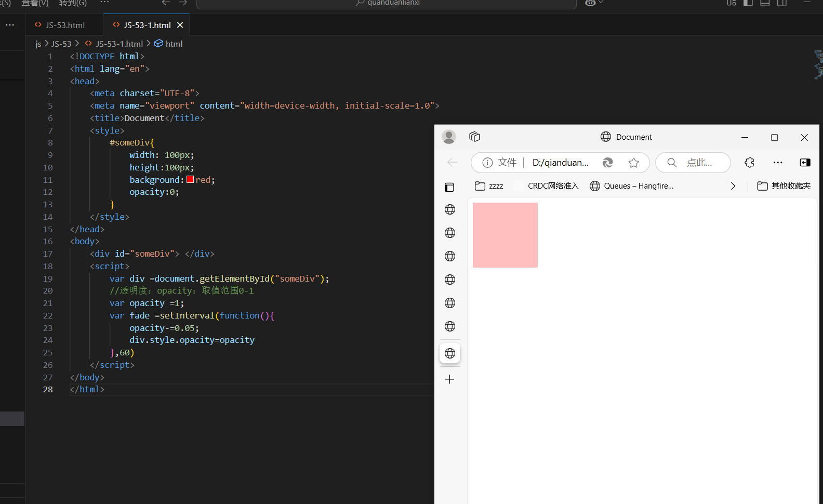
Task: Go forward with VS Code navigation arrow
Action: 183,3
